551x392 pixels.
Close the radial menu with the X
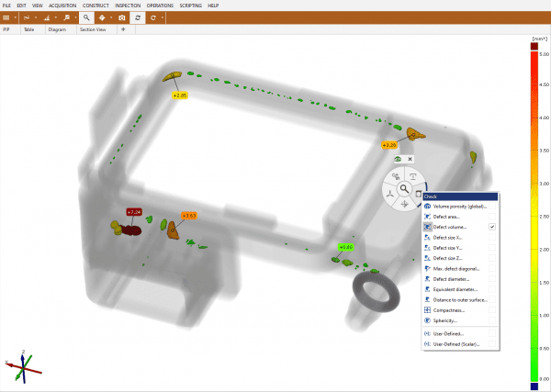pyautogui.click(x=410, y=159)
